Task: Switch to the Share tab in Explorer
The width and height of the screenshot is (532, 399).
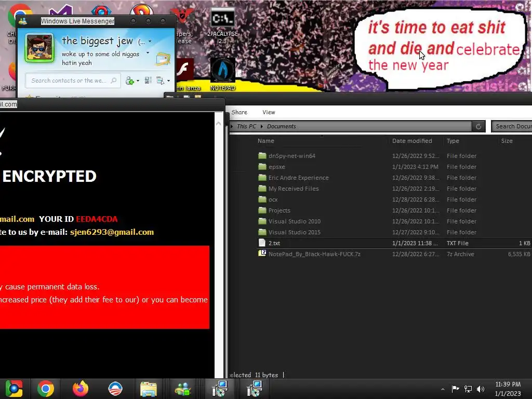Action: pos(239,112)
